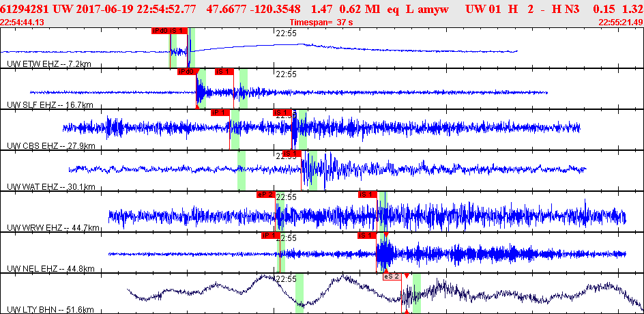Viewport: 644px width, 314px height.
Task: Click the red triangle below SLF iPd0 pick
Action: coord(197,107)
